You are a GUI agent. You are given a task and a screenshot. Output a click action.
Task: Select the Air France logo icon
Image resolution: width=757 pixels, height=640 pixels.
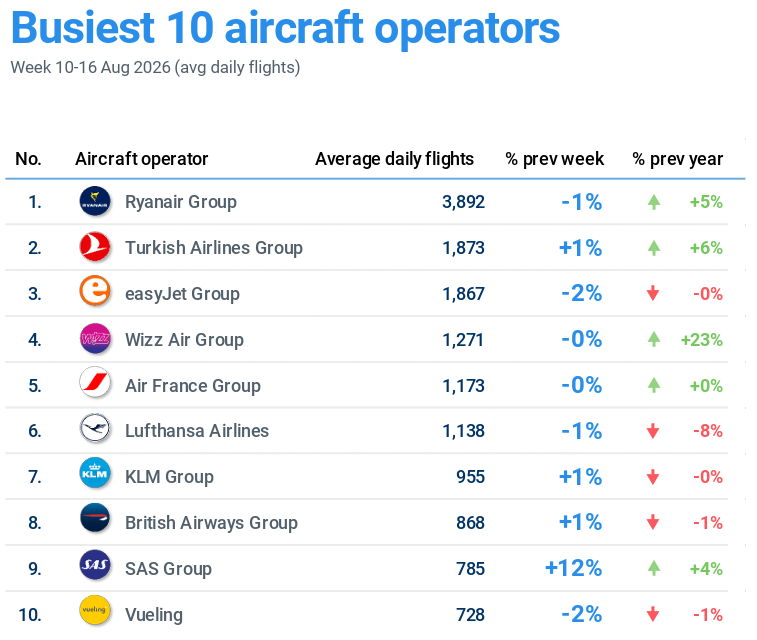(95, 383)
